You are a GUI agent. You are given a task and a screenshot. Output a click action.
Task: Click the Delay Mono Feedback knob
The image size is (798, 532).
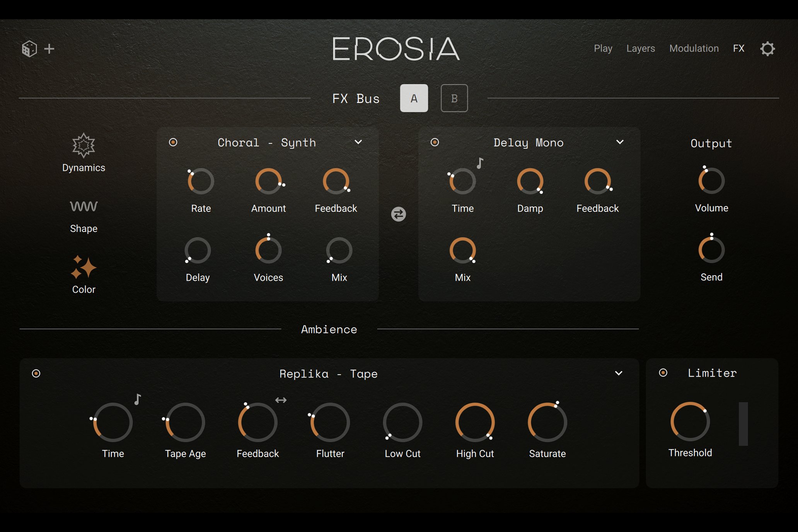coord(597,181)
